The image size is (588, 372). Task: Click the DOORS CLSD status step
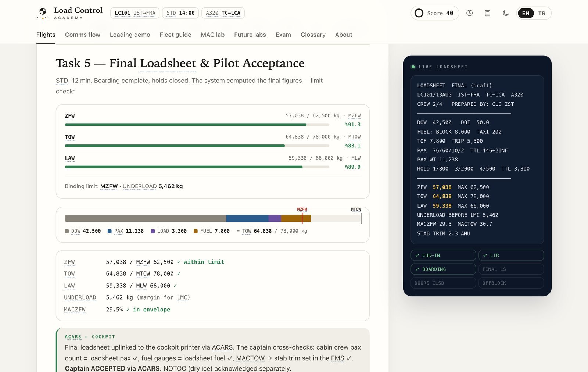[x=443, y=283]
